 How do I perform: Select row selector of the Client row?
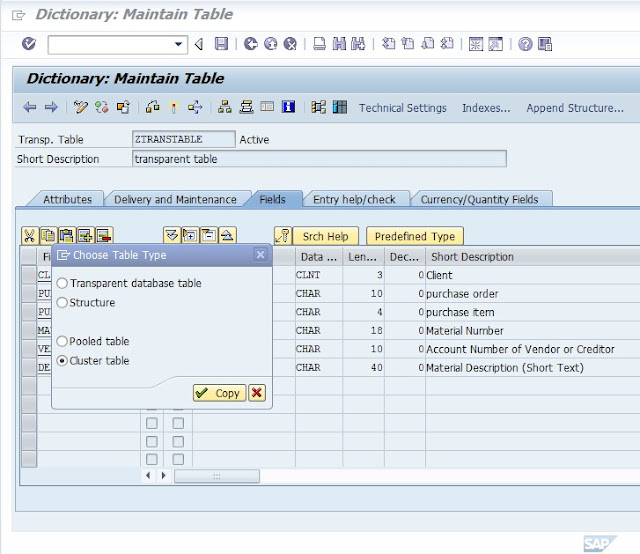(29, 275)
